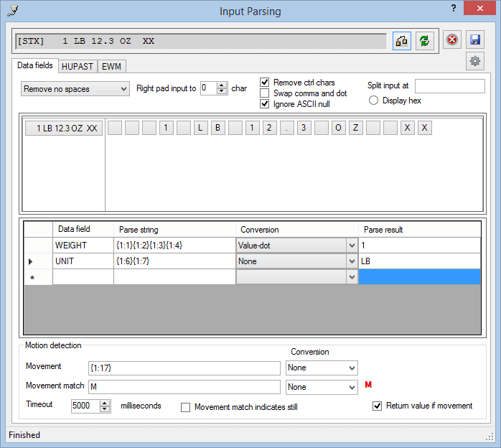Image resolution: width=501 pixels, height=448 pixels.
Task: Click the '2' character cell
Action: 270,128
